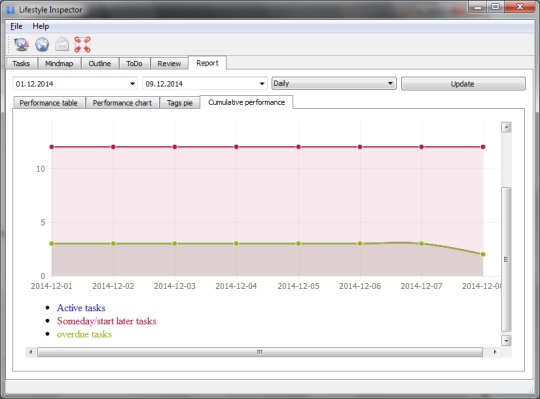
Task: Click the last green data point dropping to 2
Action: coord(483,254)
